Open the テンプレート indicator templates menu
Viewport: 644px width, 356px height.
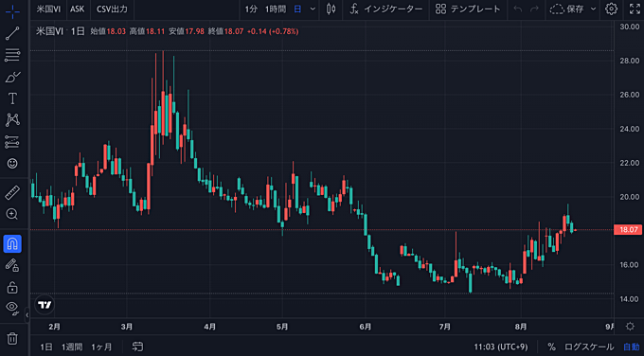pos(468,9)
